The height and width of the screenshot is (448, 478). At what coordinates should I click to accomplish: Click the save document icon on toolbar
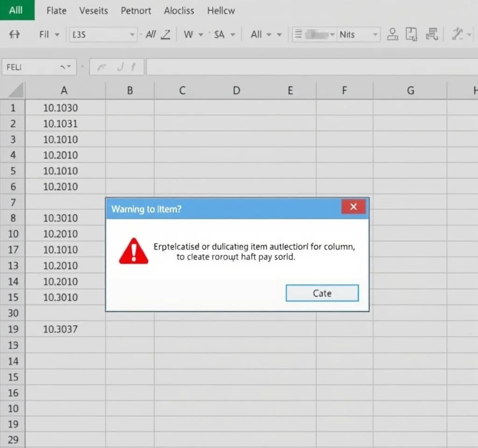click(411, 34)
